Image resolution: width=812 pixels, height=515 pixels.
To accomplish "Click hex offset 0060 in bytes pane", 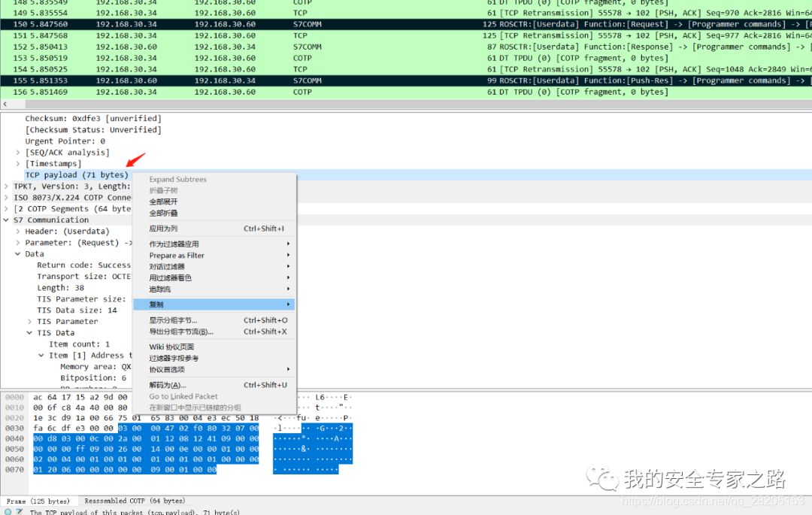I will 14,459.
